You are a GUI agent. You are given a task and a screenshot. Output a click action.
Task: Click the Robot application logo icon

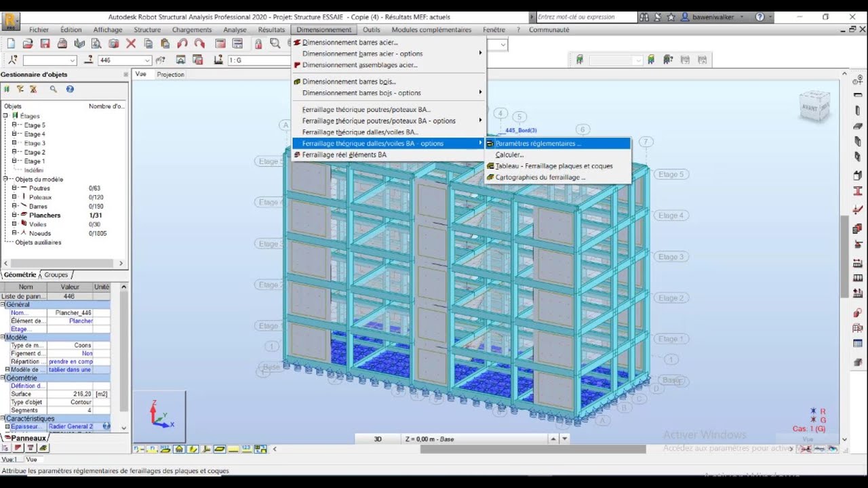click(12, 20)
